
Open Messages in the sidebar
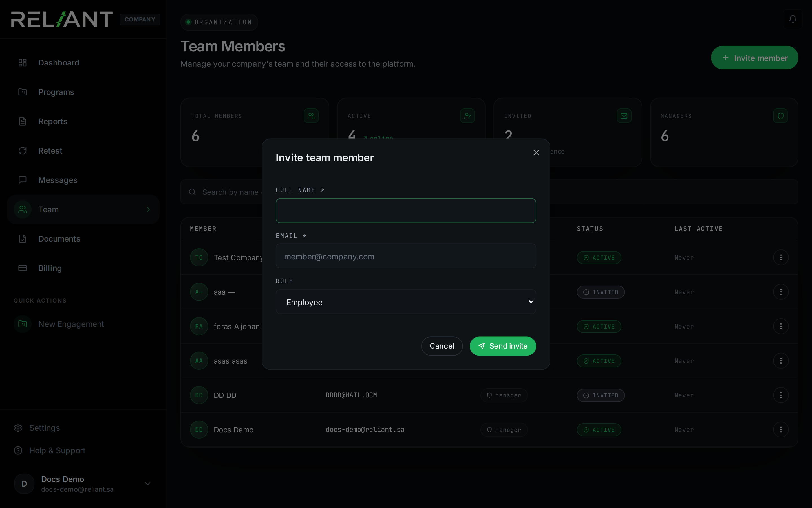[83, 180]
